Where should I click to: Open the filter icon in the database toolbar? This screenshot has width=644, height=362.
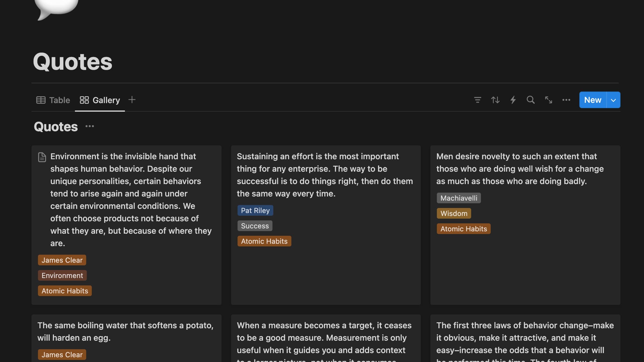(477, 100)
